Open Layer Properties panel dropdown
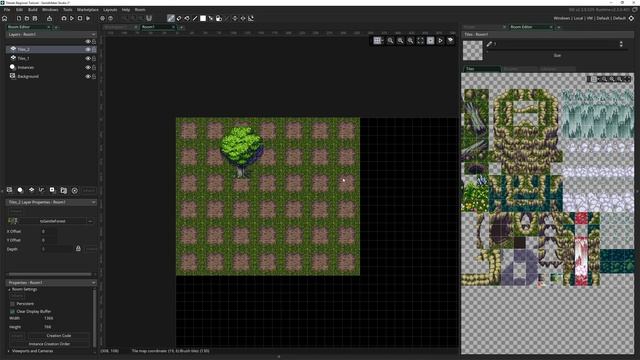This screenshot has height=360, width=640. pyautogui.click(x=93, y=202)
